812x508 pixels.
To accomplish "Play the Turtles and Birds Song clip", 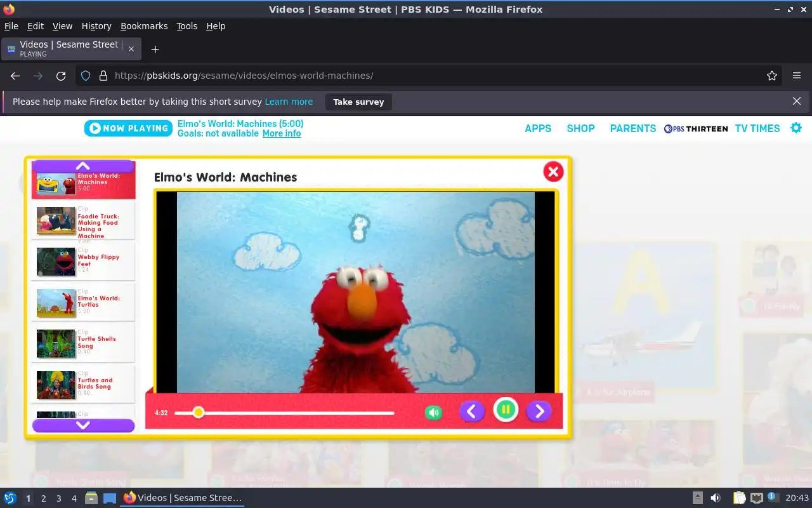I will tap(84, 384).
